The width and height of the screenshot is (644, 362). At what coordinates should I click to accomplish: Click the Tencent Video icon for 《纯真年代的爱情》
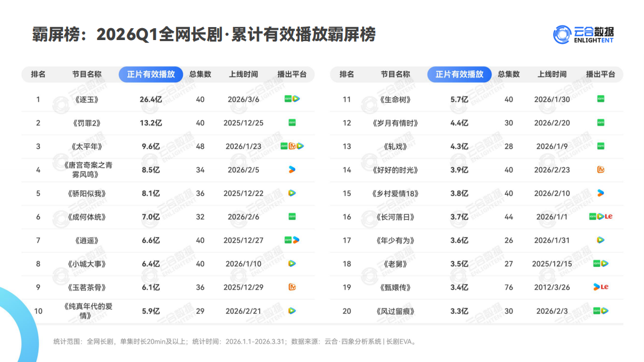292,311
